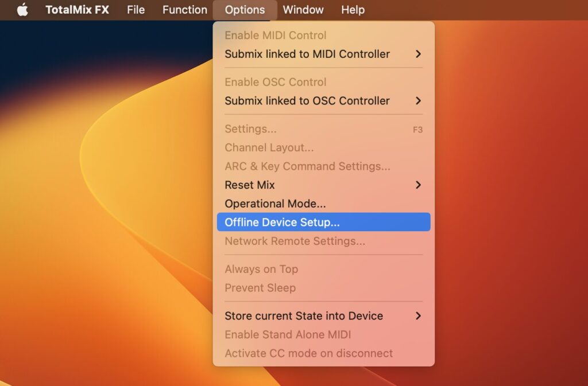Enable MIDI Control
Viewport: 588px width, 386px height.
pyautogui.click(x=275, y=35)
